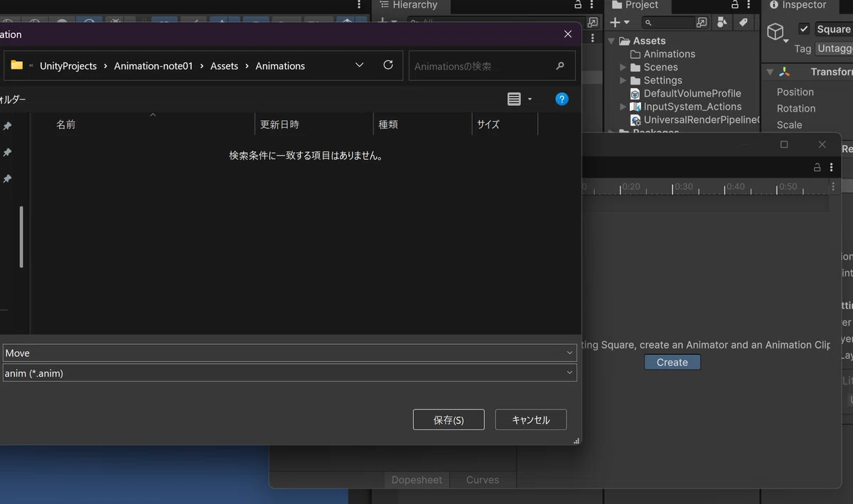Collapse the Assets folder tree

[x=611, y=41]
